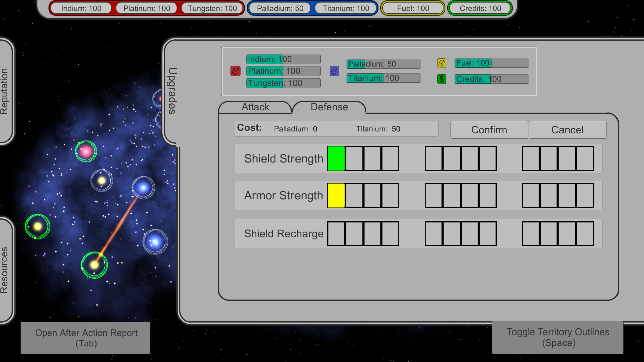Select the second Shield Strength upgrade box

355,159
